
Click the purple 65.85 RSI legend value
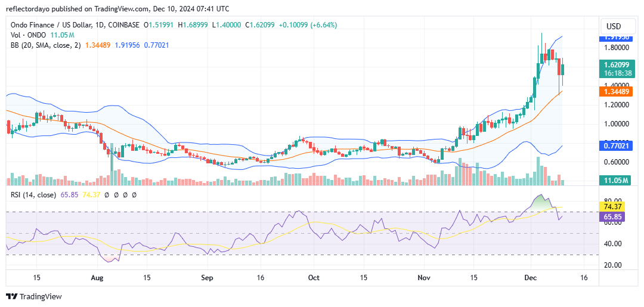pos(68,195)
